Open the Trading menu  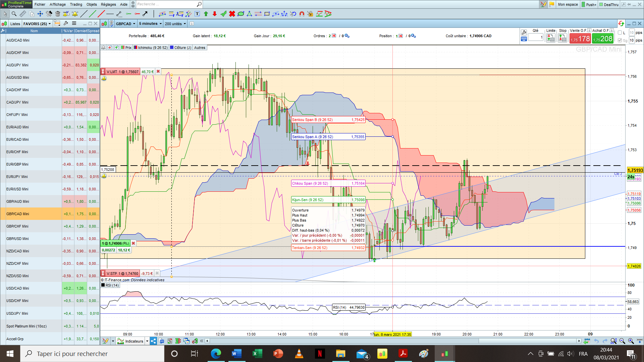[76, 4]
